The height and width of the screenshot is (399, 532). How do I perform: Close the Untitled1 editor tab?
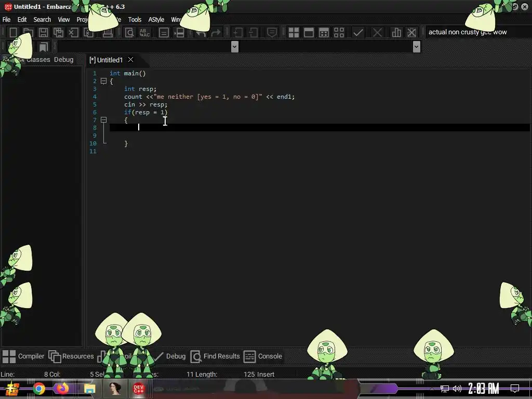pyautogui.click(x=130, y=60)
